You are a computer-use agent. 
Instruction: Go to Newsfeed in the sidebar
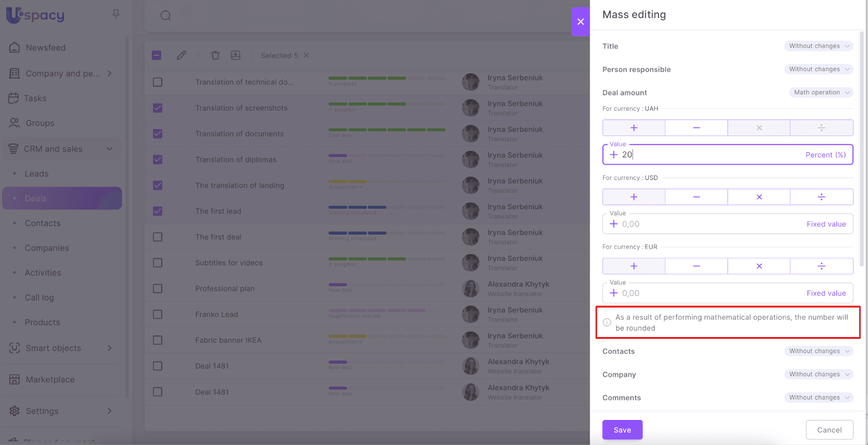coord(46,48)
